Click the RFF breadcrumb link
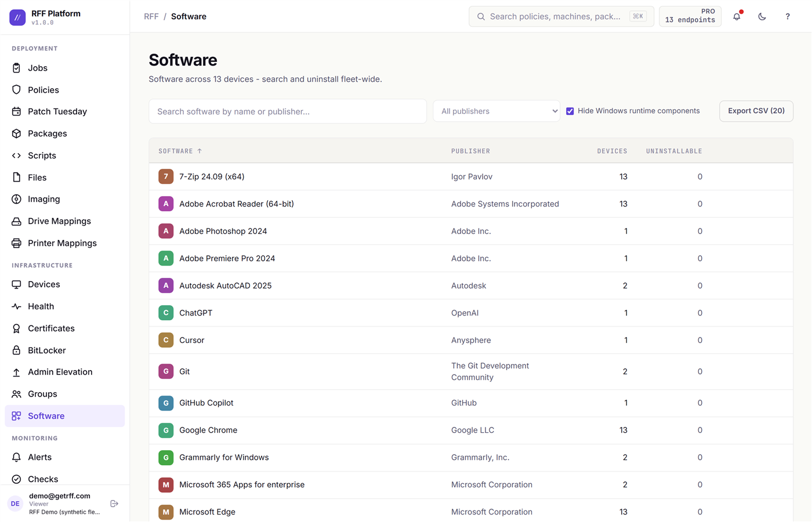The height and width of the screenshot is (522, 812). (151, 16)
